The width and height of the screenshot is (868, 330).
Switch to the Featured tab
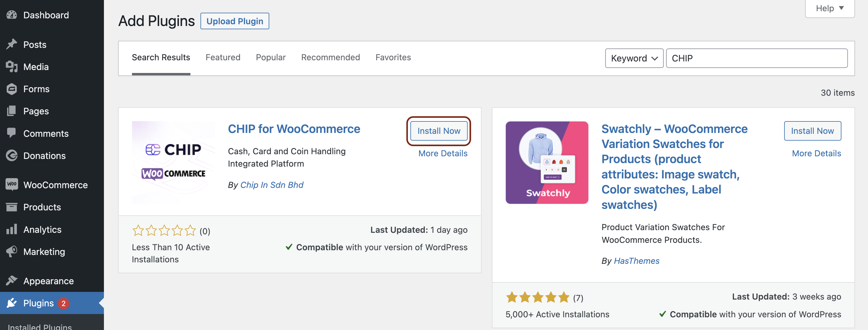[223, 57]
